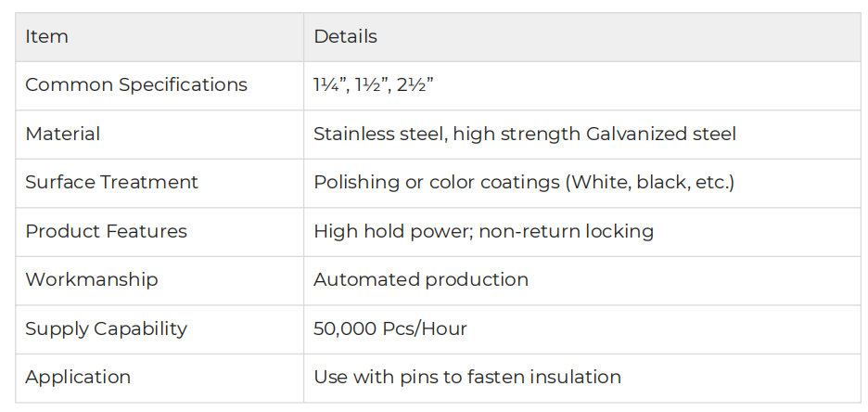Click the text (White, black, etc.)
This screenshot has width=868, height=412.
649,183
